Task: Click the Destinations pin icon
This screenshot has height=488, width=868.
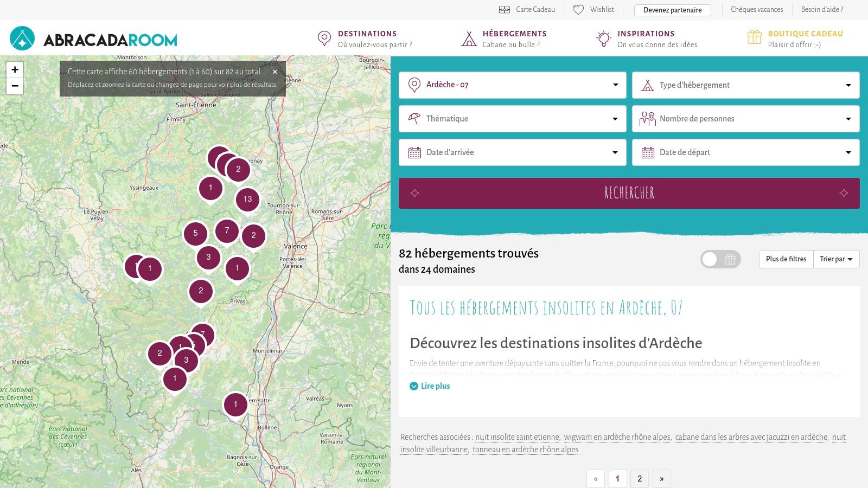Action: 324,38
